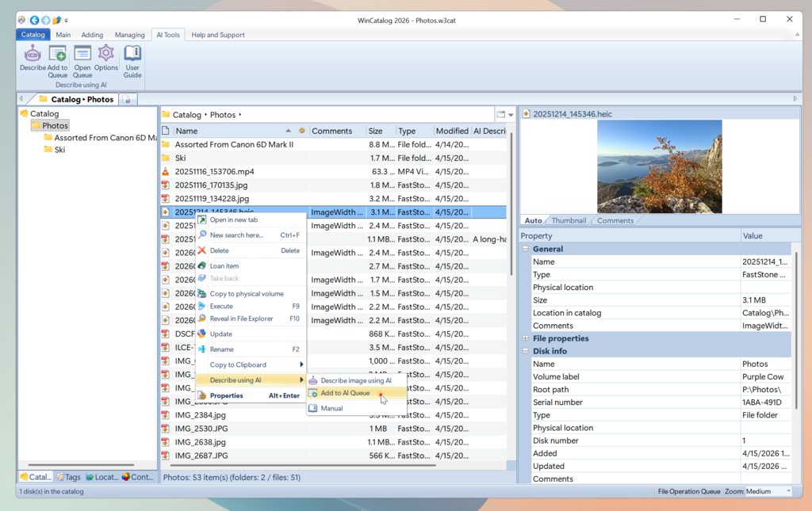This screenshot has width=812, height=511.
Task: Click the Delete red X context menu item
Action: click(x=219, y=250)
